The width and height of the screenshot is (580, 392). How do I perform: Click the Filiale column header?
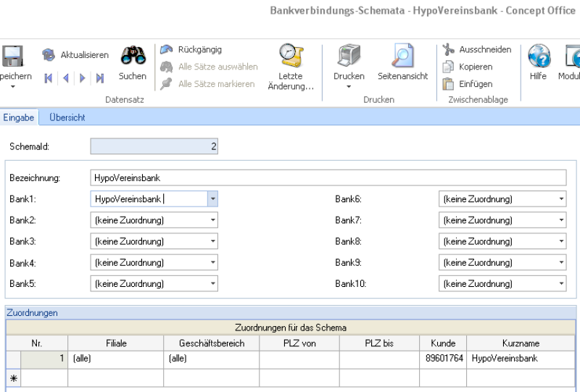[x=116, y=343]
